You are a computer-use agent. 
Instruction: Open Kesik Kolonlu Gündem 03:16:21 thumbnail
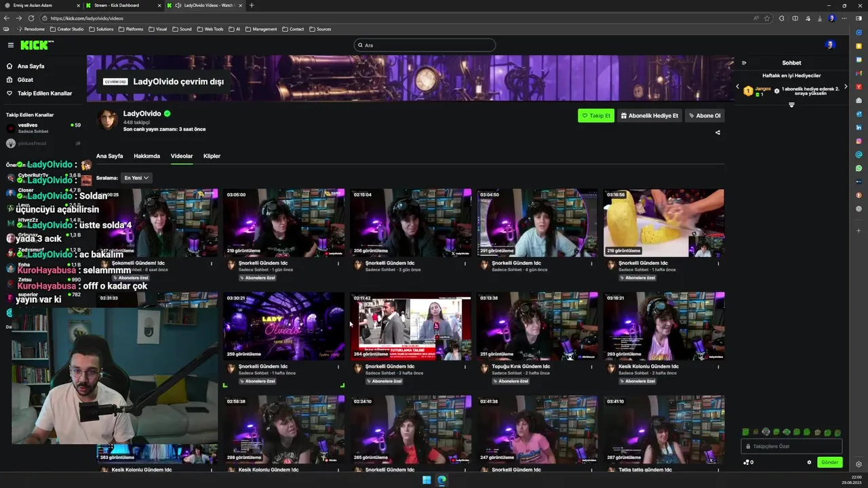[x=664, y=326]
